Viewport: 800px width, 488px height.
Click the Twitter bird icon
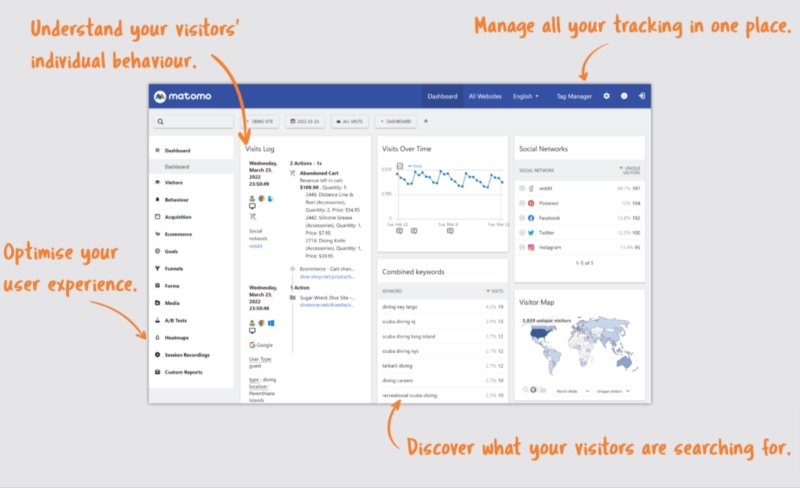[x=531, y=233]
